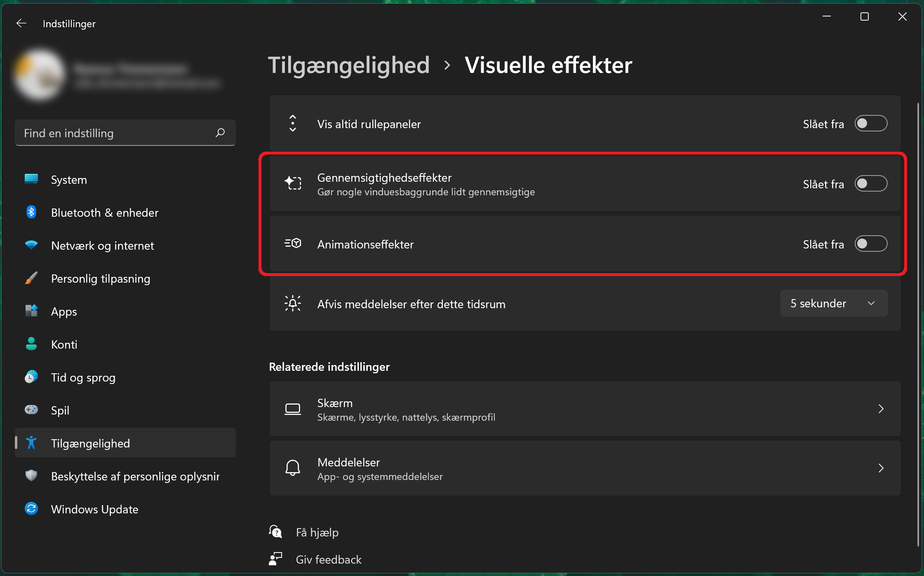
Task: Click the Skærm laptop icon
Action: pyautogui.click(x=293, y=409)
